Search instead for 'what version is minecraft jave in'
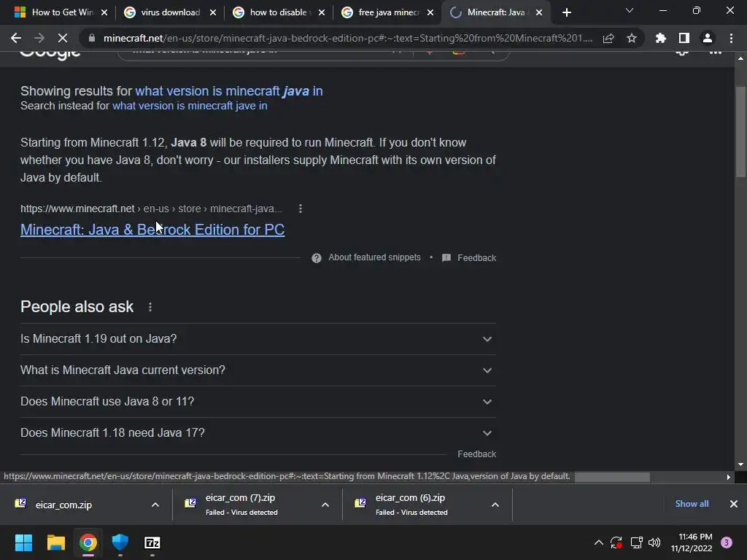This screenshot has width=747, height=560. point(190,106)
